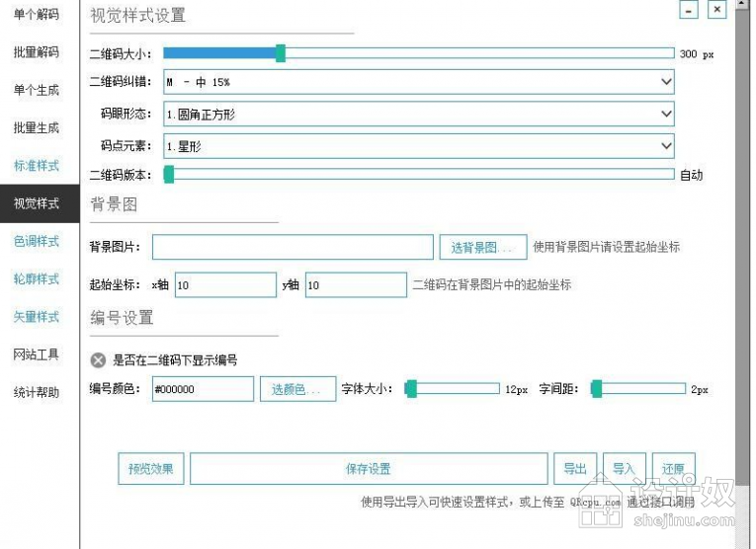Open the 批量解码 section
Image resolution: width=756 pixels, height=549 pixels.
(x=37, y=51)
